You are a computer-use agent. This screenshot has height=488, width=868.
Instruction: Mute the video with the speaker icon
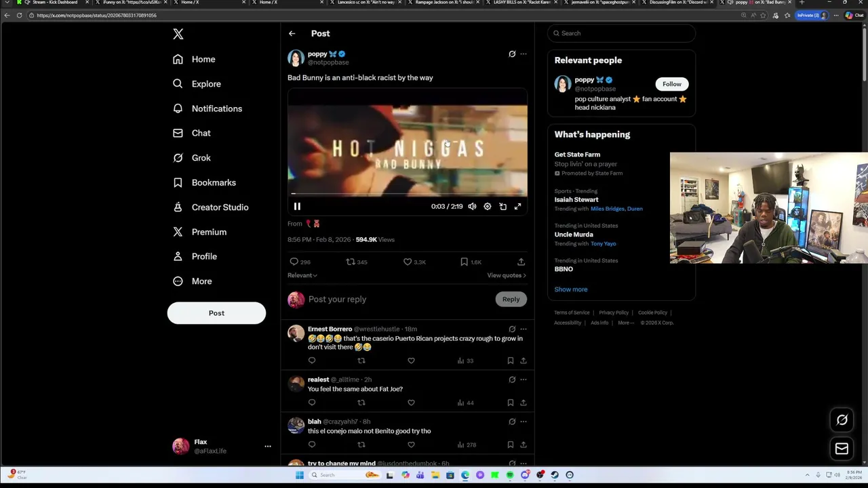click(x=472, y=206)
